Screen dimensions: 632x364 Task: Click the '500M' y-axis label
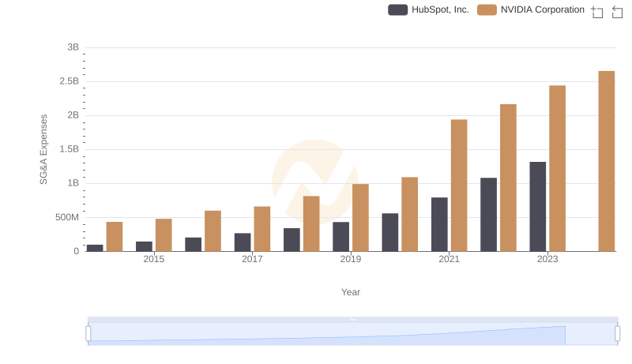point(67,217)
